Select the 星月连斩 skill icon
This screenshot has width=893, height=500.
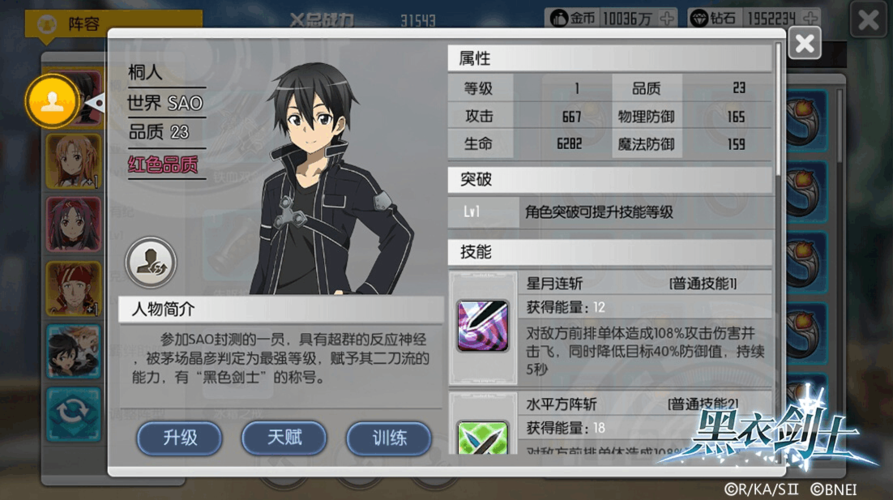click(x=483, y=326)
